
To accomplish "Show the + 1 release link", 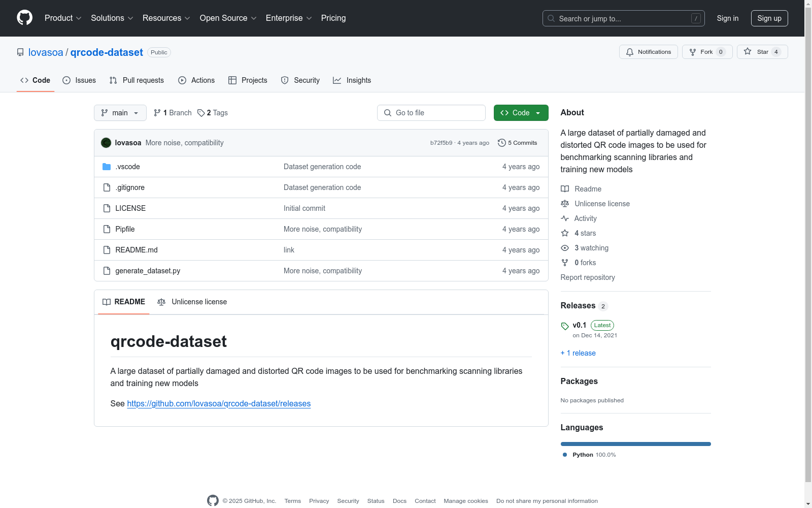I will (x=578, y=353).
